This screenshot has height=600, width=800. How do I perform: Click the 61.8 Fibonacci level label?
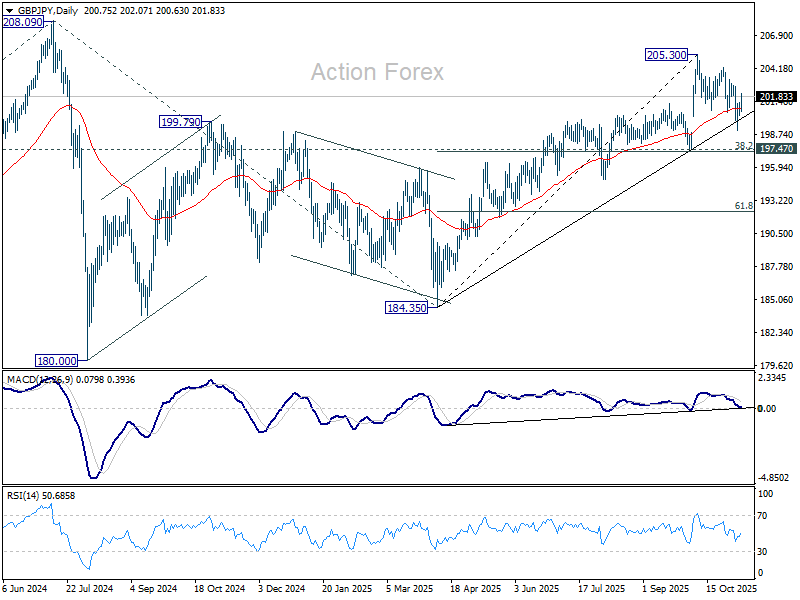[743, 206]
